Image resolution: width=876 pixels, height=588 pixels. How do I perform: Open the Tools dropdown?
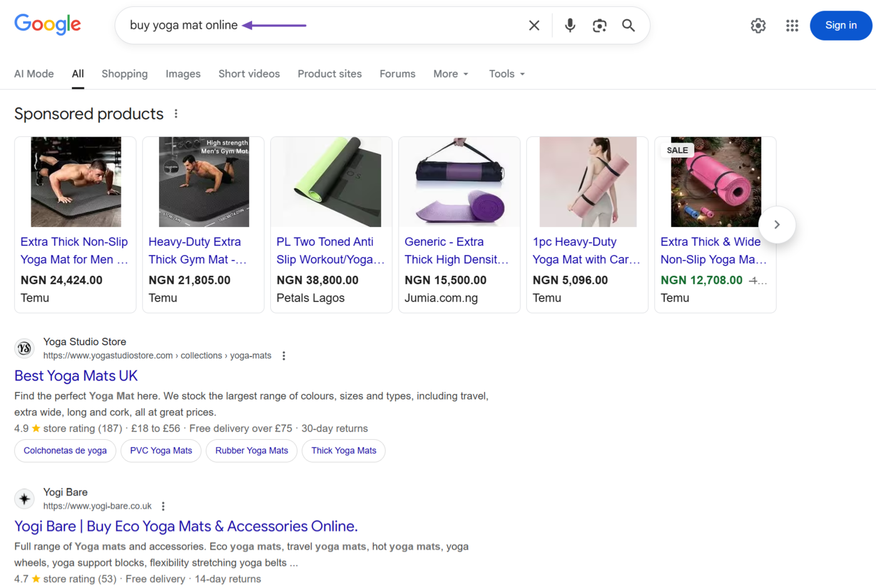(506, 74)
